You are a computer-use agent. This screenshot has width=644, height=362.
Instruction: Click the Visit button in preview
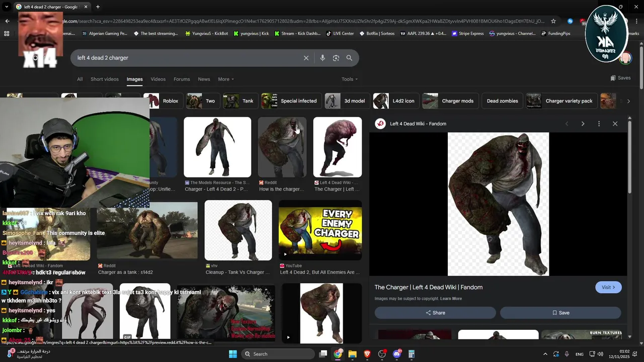click(x=608, y=287)
